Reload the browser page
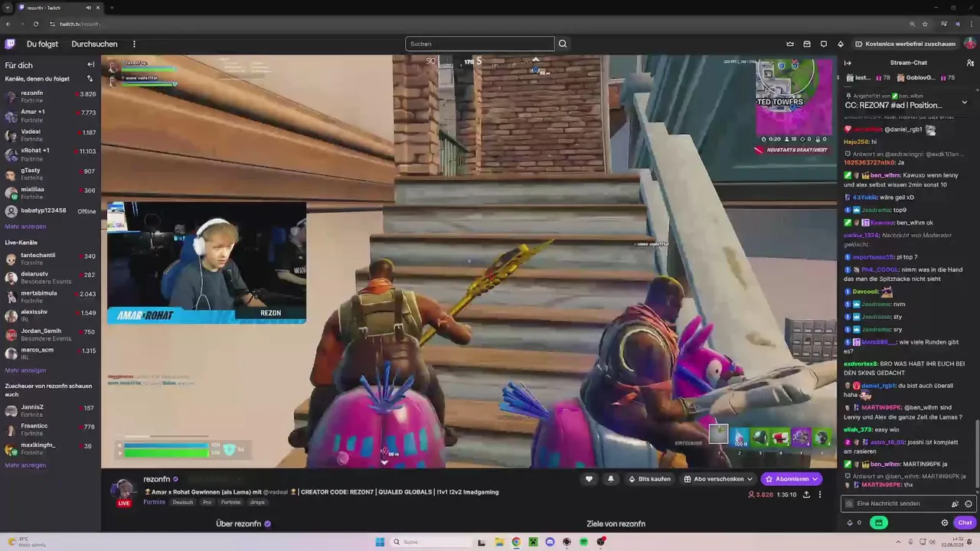This screenshot has height=551, width=980. (x=35, y=24)
